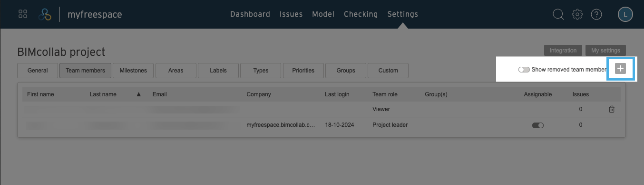Click the BIMcollab logo icon

point(45,14)
